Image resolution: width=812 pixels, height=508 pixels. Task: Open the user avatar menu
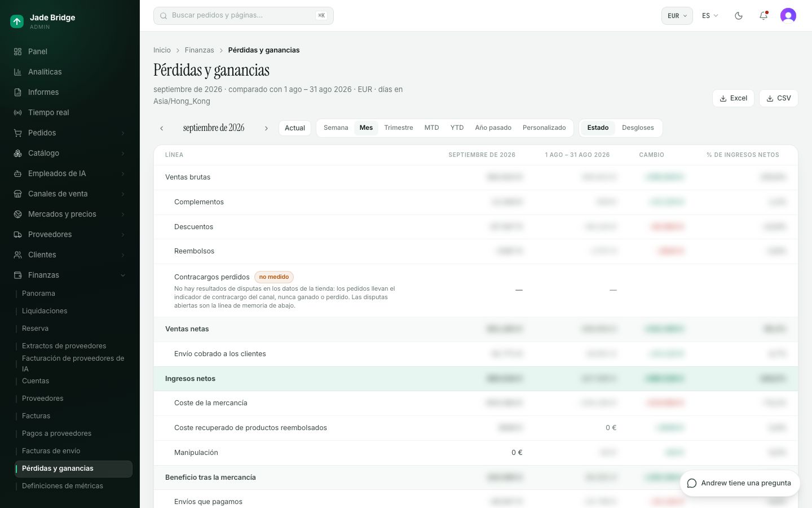pos(788,16)
